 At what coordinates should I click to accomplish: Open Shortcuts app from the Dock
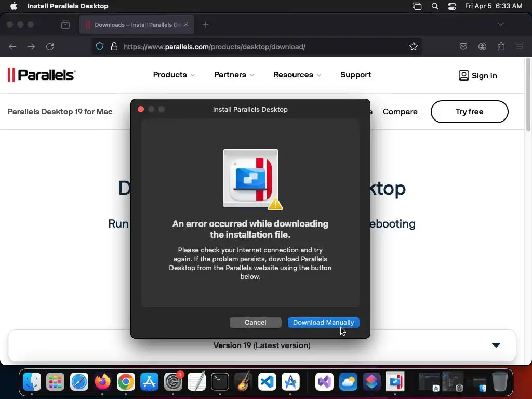(x=371, y=382)
